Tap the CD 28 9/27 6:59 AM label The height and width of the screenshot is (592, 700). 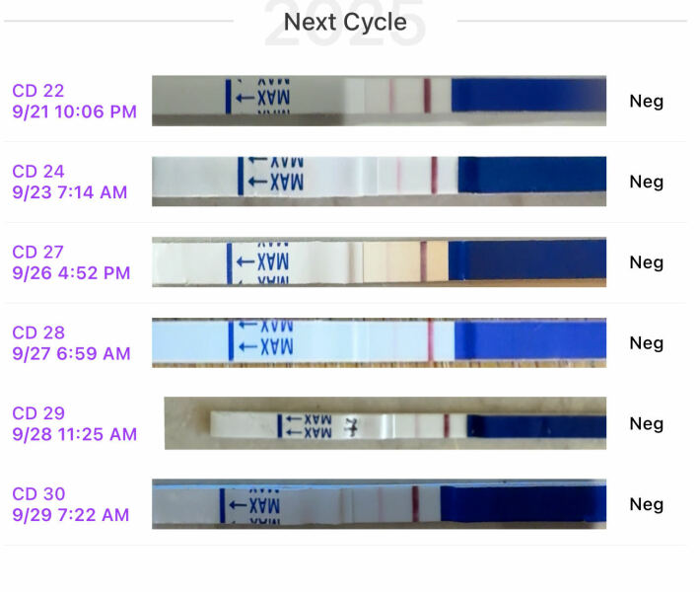tap(71, 343)
